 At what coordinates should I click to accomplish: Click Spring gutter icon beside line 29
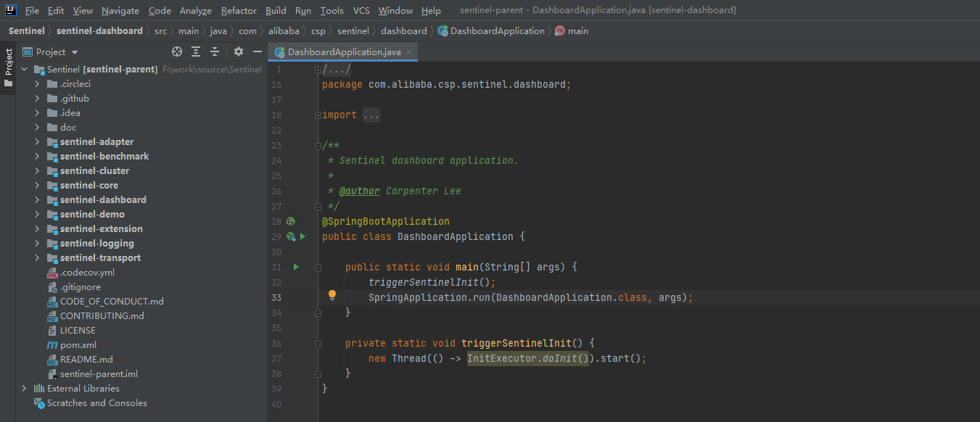291,236
